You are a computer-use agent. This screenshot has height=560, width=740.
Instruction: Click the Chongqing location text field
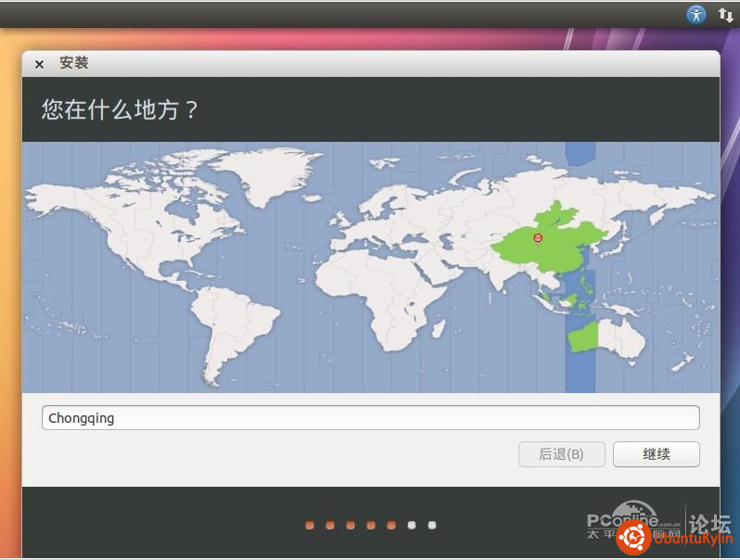(x=370, y=418)
